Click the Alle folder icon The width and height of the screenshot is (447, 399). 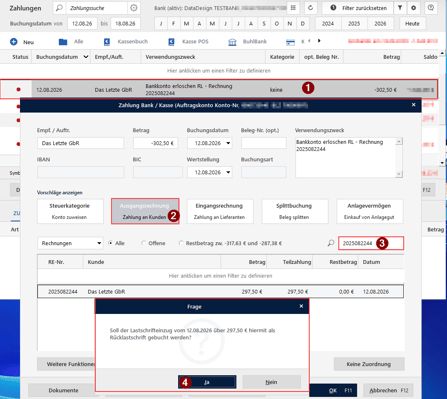(x=63, y=42)
